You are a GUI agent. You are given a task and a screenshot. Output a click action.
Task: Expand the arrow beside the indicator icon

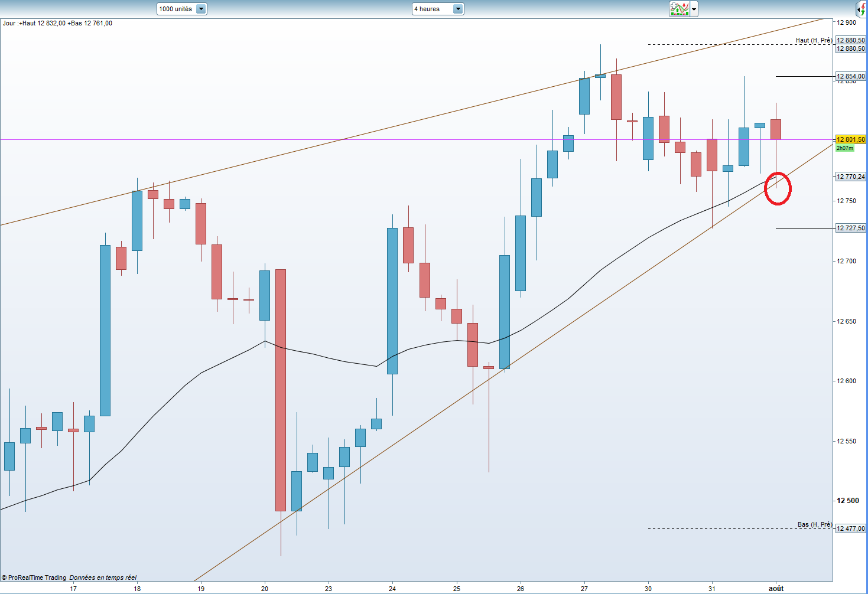(x=694, y=9)
